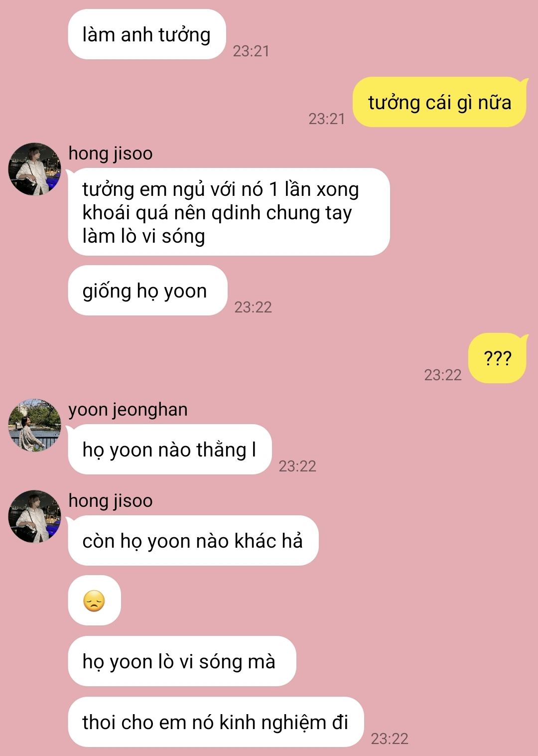Tap the yellow '???' message bubble

[x=497, y=358]
